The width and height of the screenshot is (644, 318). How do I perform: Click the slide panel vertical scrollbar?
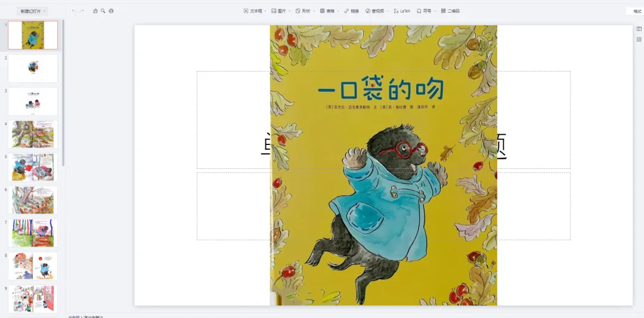(63, 92)
